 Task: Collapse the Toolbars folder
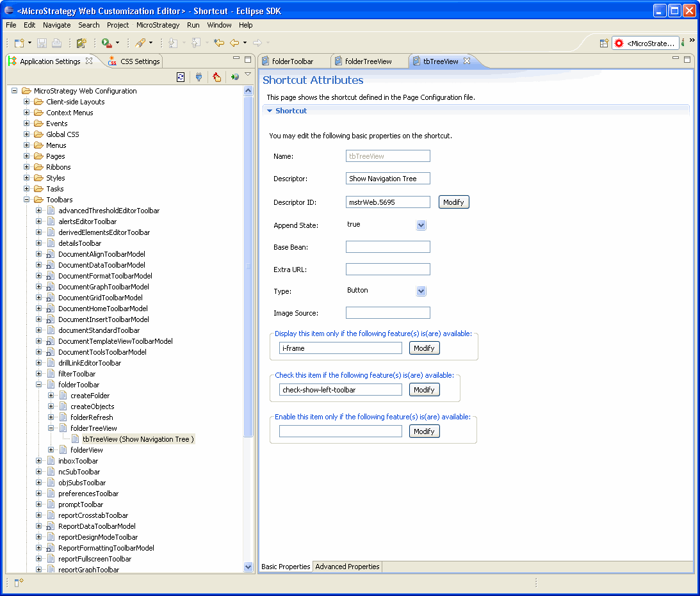27,200
